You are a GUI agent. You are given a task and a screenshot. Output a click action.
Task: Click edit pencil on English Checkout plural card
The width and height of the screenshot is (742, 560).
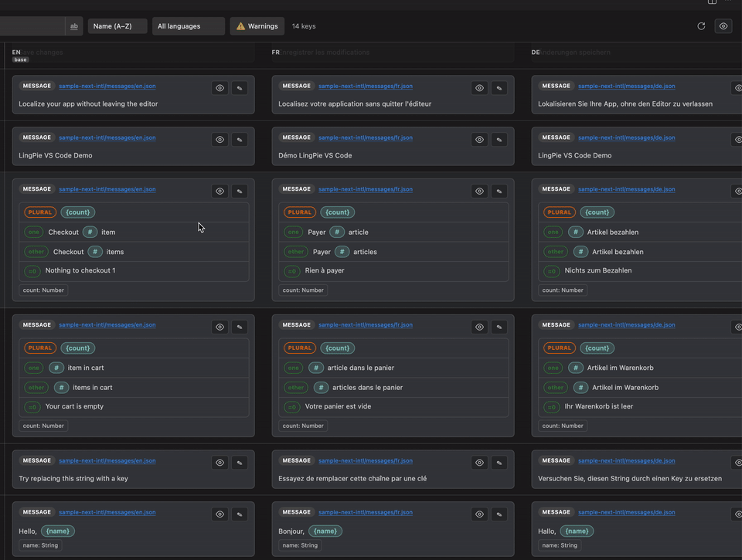[240, 191]
